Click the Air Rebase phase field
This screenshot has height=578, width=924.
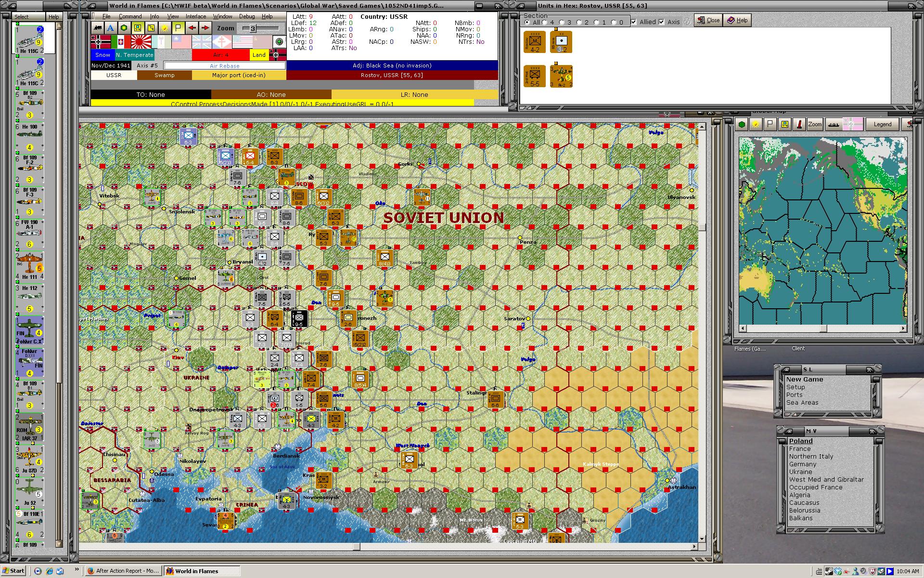[224, 66]
